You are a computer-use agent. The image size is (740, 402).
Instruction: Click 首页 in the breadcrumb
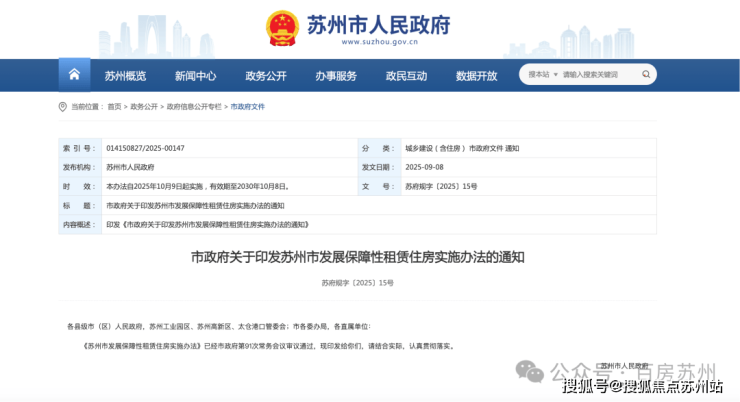(114, 106)
